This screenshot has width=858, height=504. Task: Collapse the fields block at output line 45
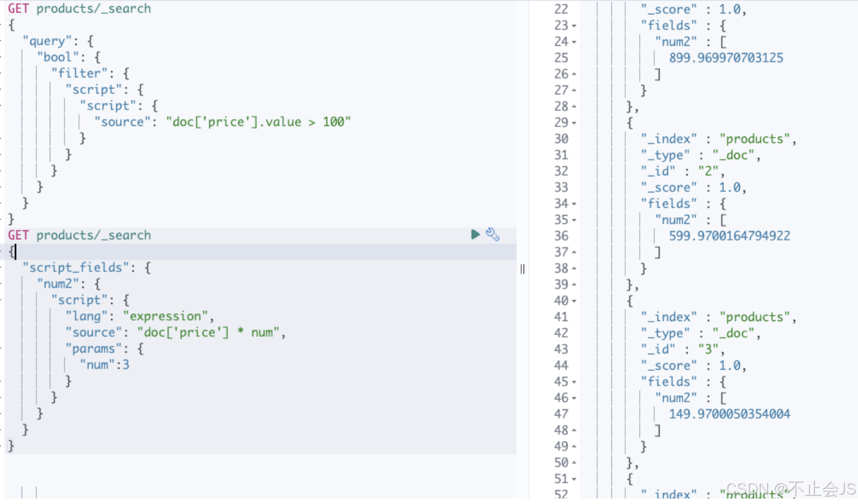(574, 382)
